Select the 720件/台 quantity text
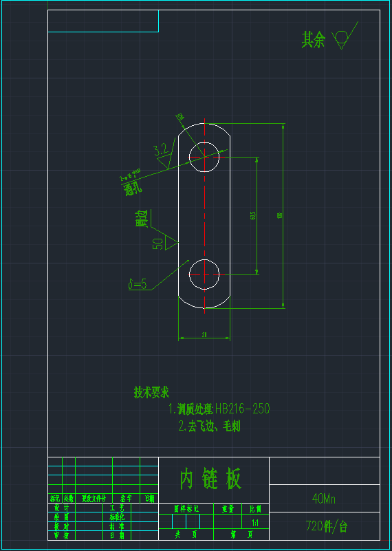 point(327,526)
